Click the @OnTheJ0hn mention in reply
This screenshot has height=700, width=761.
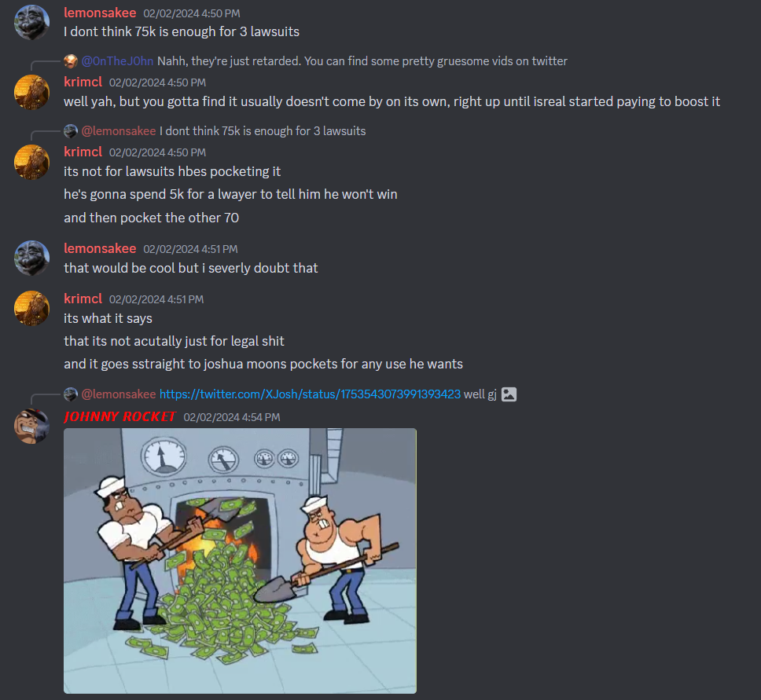tap(117, 61)
